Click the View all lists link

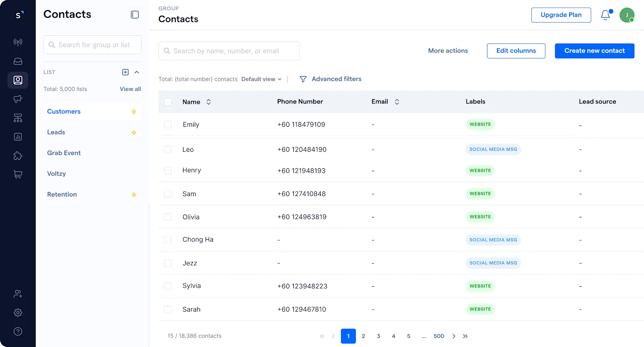pos(130,89)
